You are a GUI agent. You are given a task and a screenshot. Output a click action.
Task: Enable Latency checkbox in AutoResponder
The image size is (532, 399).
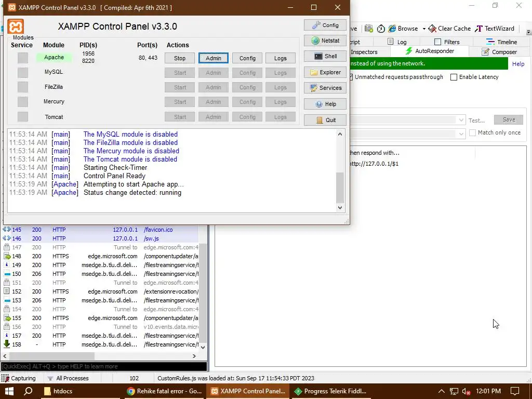[454, 77]
